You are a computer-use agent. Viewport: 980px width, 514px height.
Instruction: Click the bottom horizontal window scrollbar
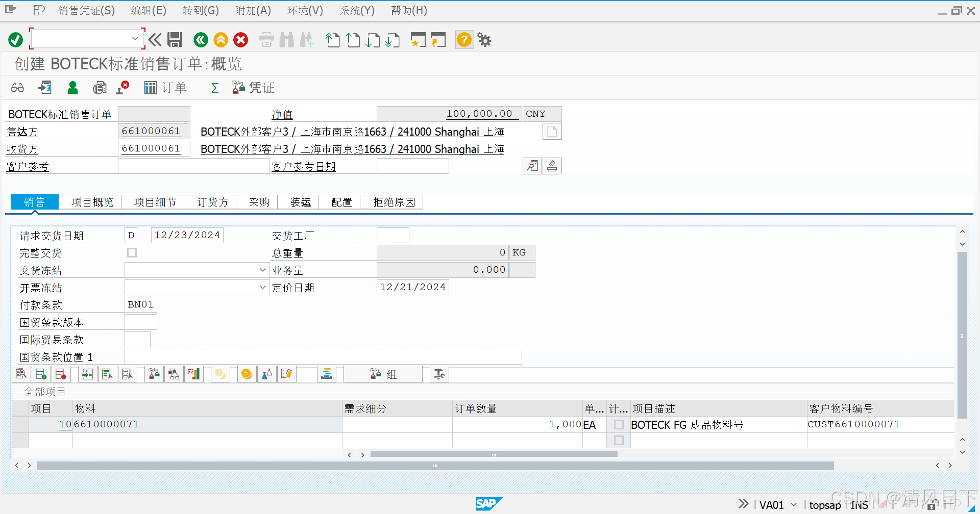coord(435,466)
